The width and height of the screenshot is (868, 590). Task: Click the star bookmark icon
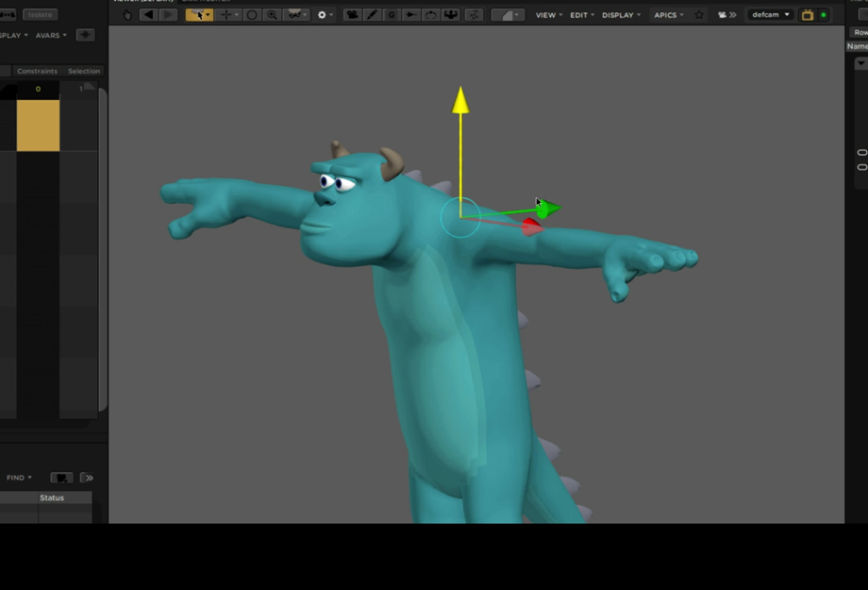point(699,15)
